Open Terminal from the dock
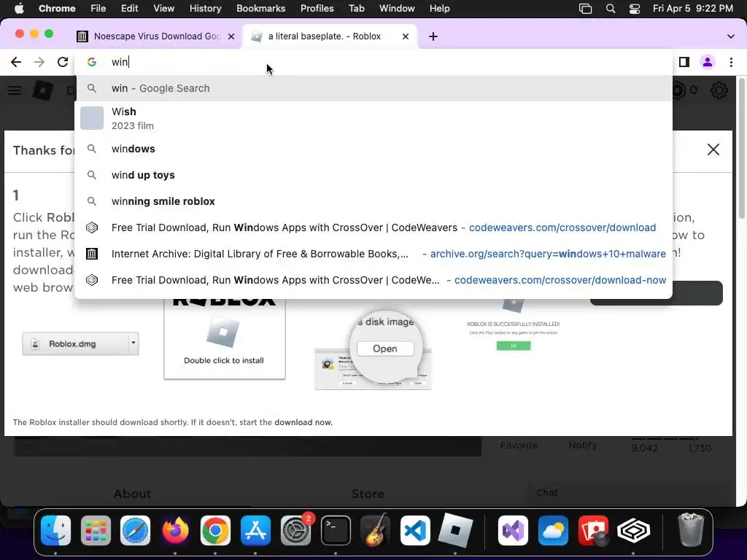Image resolution: width=747 pixels, height=560 pixels. click(336, 530)
